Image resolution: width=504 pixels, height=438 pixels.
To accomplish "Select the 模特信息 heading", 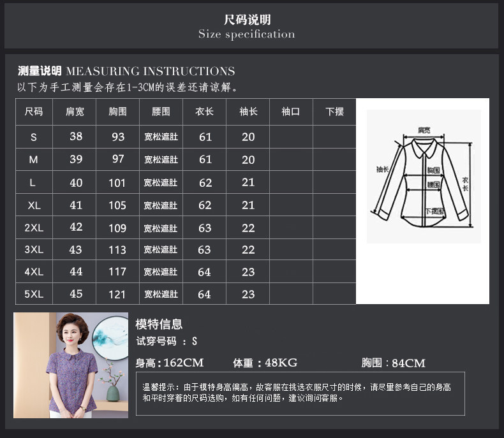I will click(159, 324).
